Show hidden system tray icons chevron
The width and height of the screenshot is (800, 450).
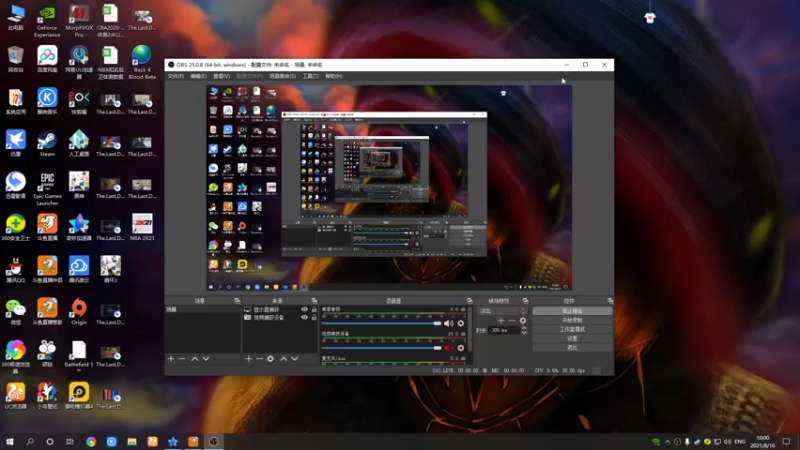(667, 441)
